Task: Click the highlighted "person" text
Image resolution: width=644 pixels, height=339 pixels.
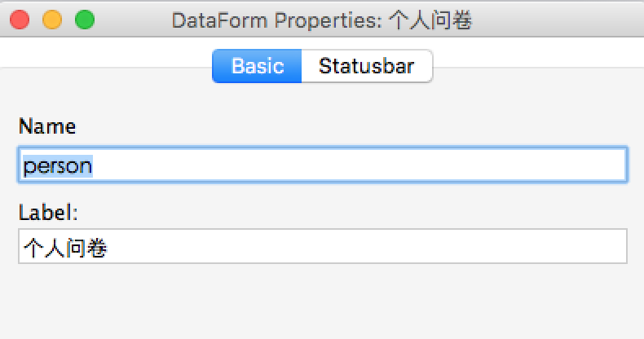Action: tap(57, 165)
